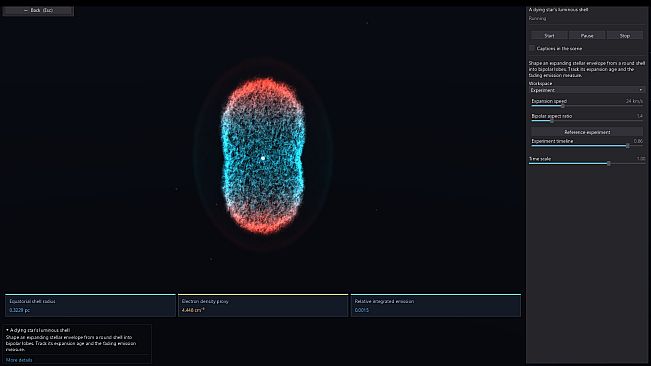
Task: Click the 'Workspace' label
Action: pos(540,83)
